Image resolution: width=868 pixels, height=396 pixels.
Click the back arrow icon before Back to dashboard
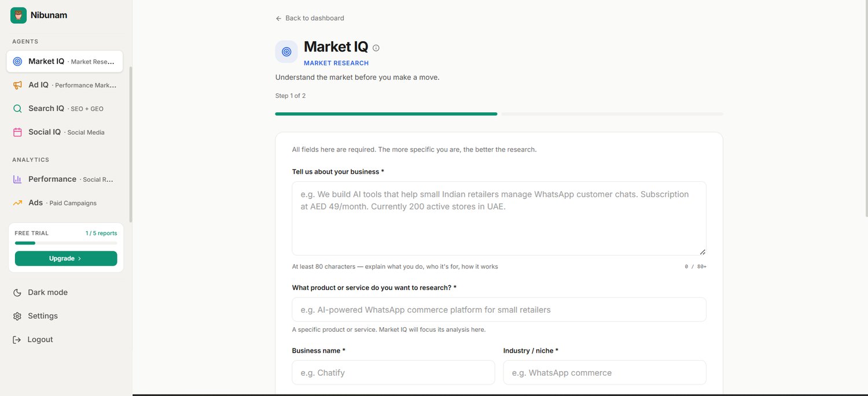tap(279, 19)
